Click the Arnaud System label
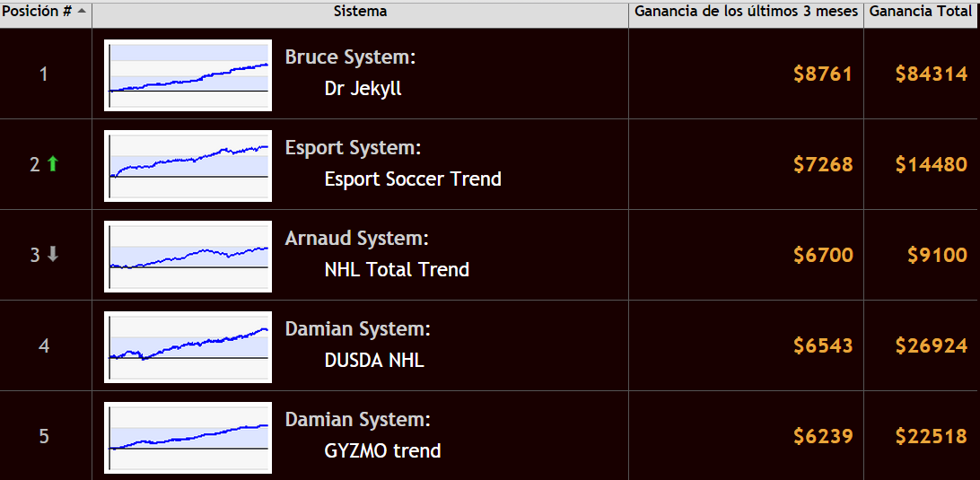The image size is (980, 480). 357,239
